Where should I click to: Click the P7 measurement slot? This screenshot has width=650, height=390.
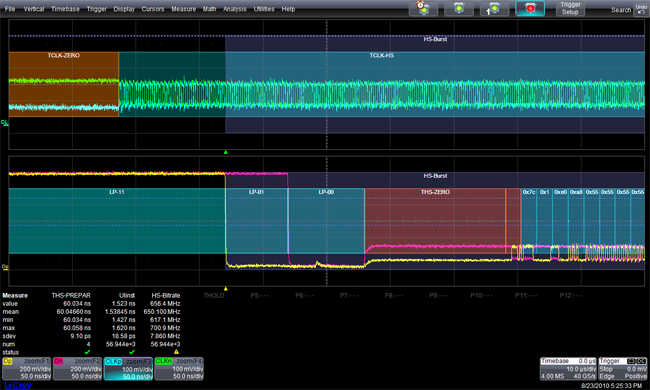click(x=349, y=296)
